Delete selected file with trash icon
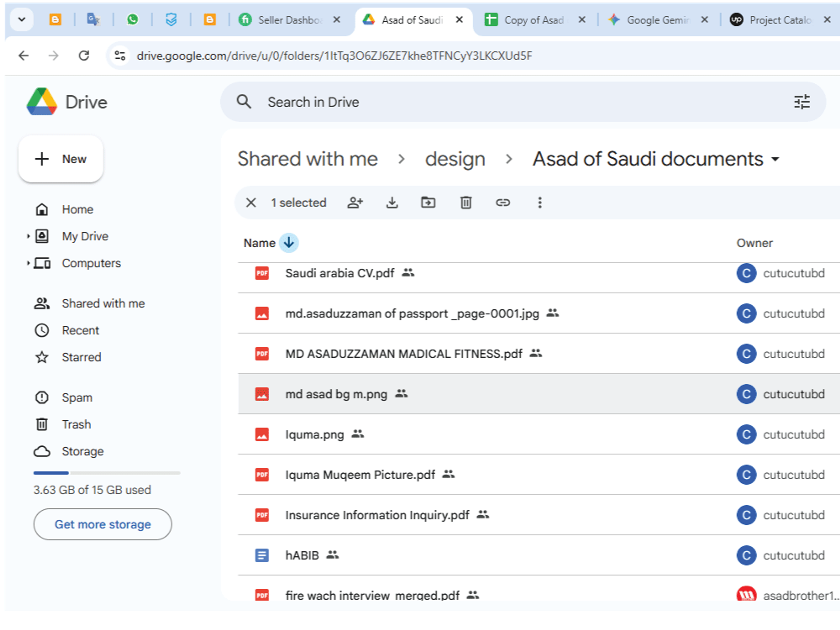 click(x=466, y=202)
